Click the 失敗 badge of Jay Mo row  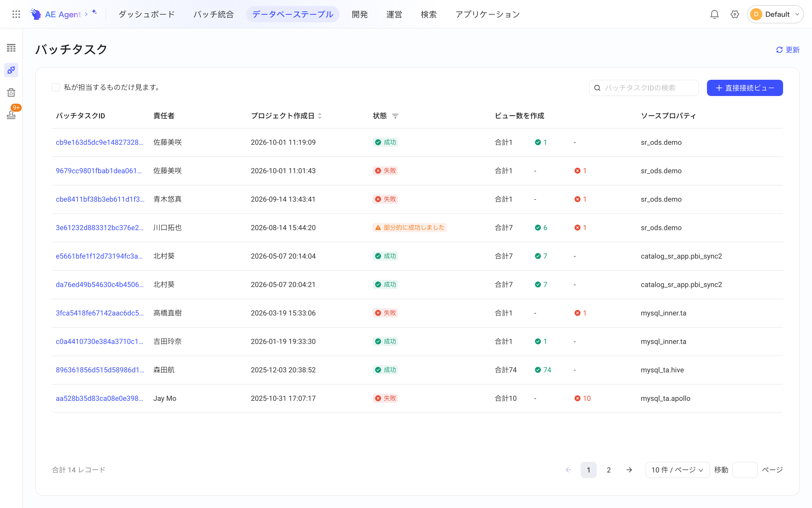click(385, 399)
